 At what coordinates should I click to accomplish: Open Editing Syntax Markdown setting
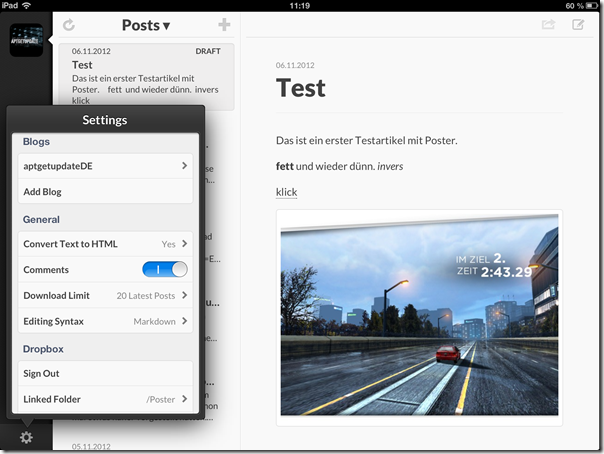(106, 322)
